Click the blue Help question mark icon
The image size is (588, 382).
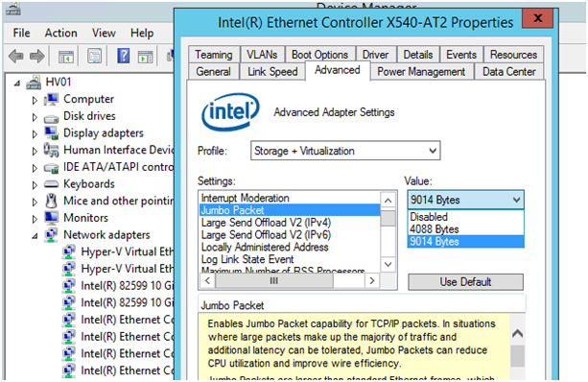(124, 57)
